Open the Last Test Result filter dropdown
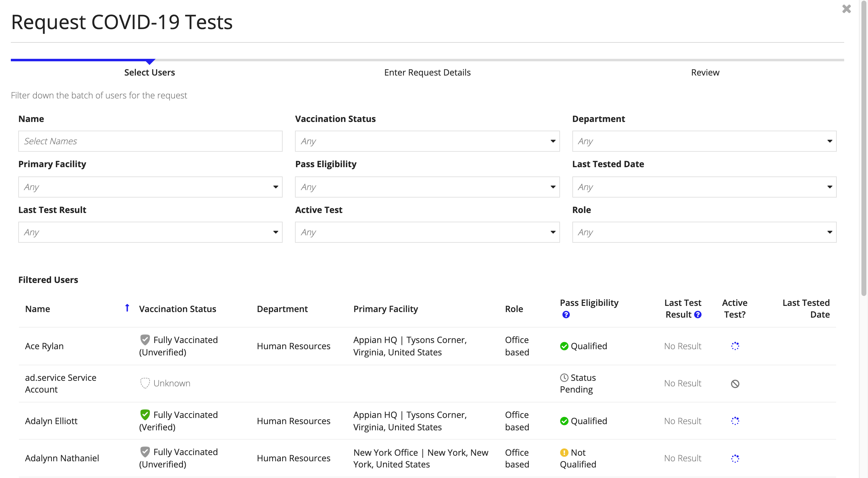Viewport: 868px width, 478px height. tap(150, 232)
